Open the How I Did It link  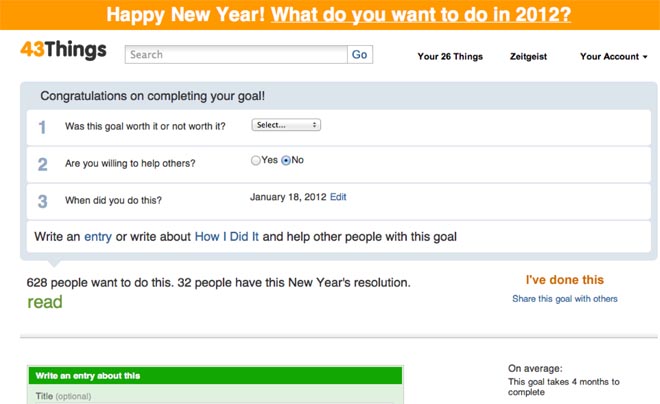(226, 237)
